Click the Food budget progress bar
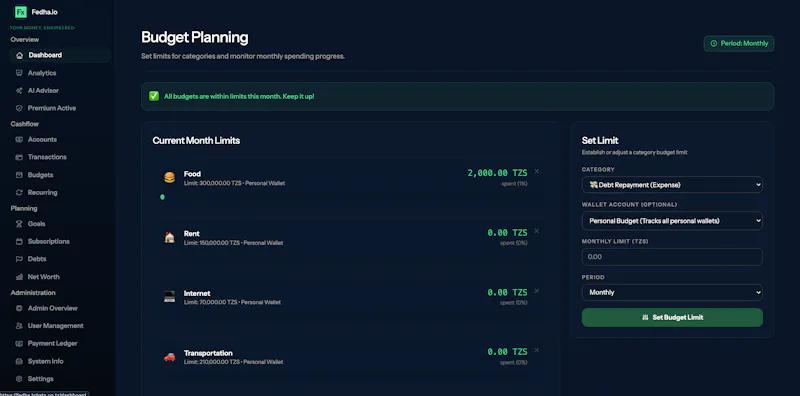The height and width of the screenshot is (396, 800). click(162, 197)
